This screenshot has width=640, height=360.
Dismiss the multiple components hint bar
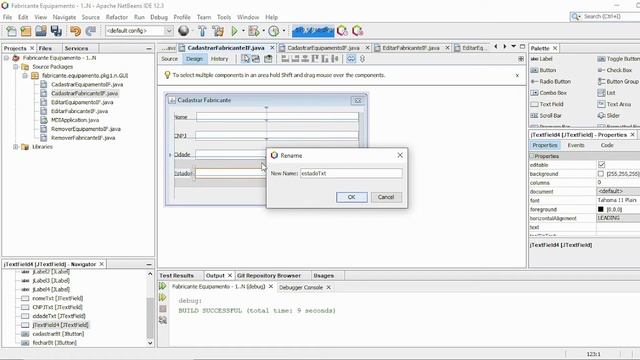pyautogui.click(x=517, y=76)
